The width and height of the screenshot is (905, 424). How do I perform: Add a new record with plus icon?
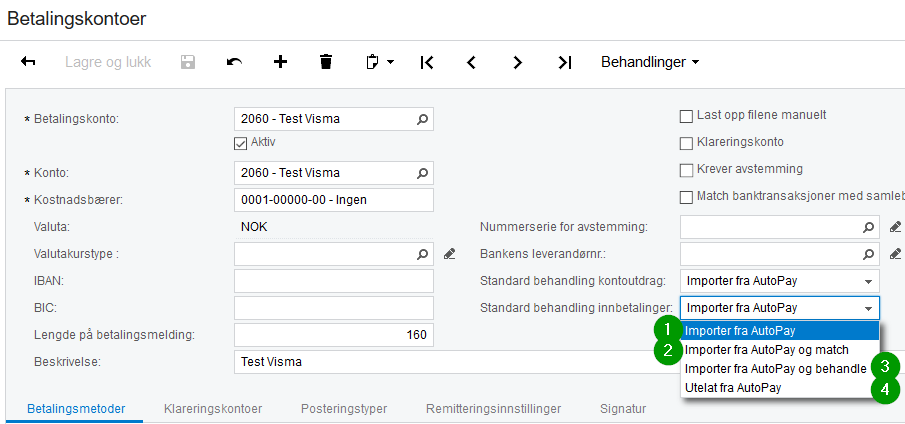pos(280,62)
